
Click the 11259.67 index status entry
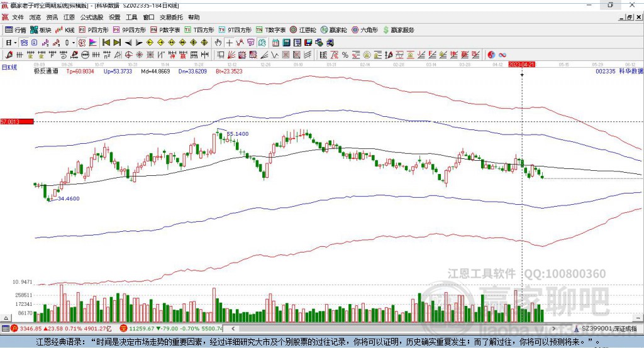(172, 329)
